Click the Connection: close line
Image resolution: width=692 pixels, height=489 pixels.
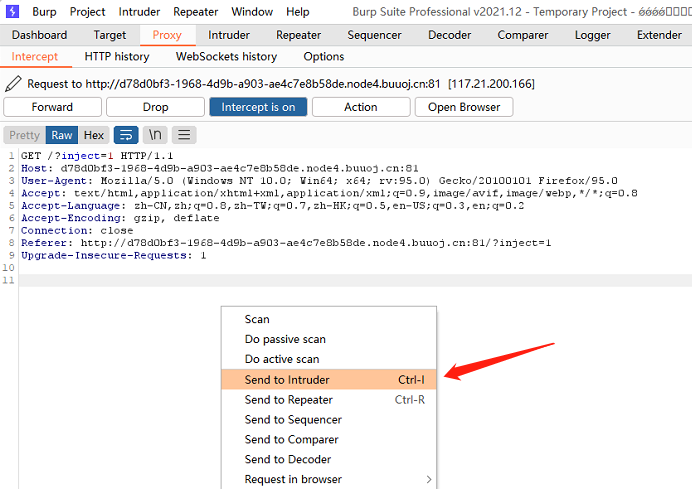coord(77,230)
